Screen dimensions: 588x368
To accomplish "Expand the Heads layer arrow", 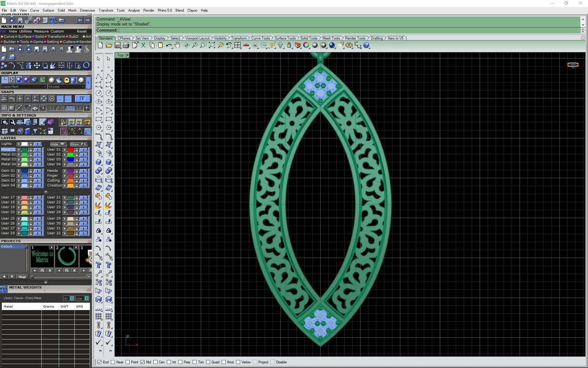I will (65, 171).
